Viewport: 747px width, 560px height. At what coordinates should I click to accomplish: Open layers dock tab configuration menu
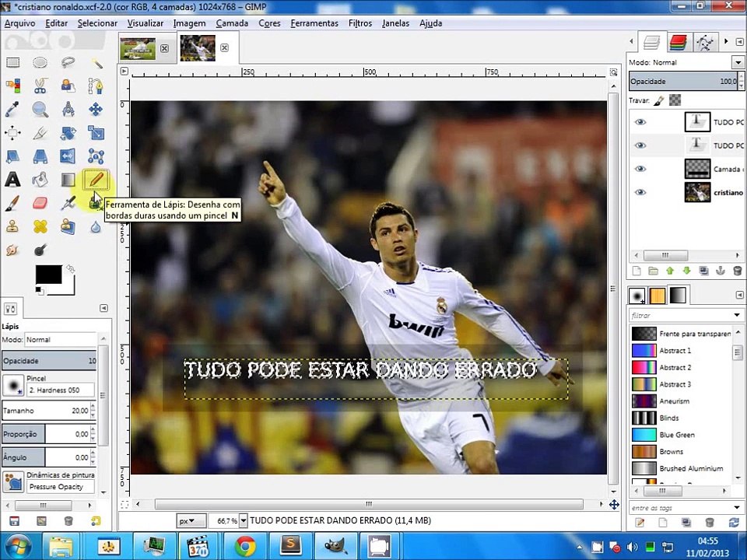pyautogui.click(x=740, y=42)
